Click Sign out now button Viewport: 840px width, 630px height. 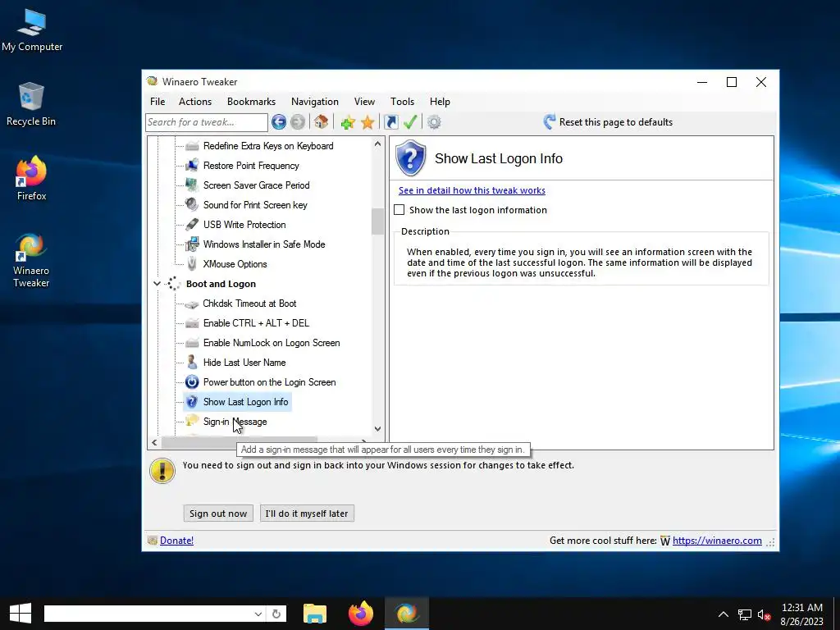(218, 514)
